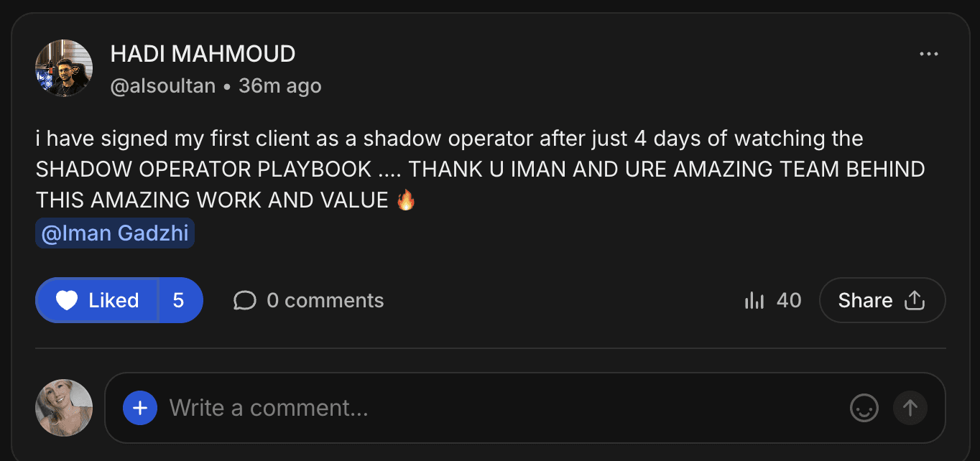Click the blue plus attachment icon
The image size is (980, 461).
[x=140, y=408]
